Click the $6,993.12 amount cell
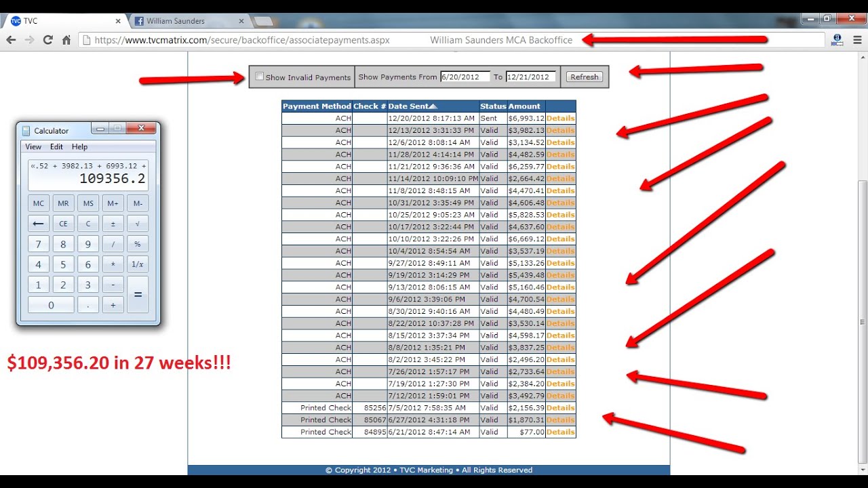The image size is (868, 488). [x=526, y=119]
